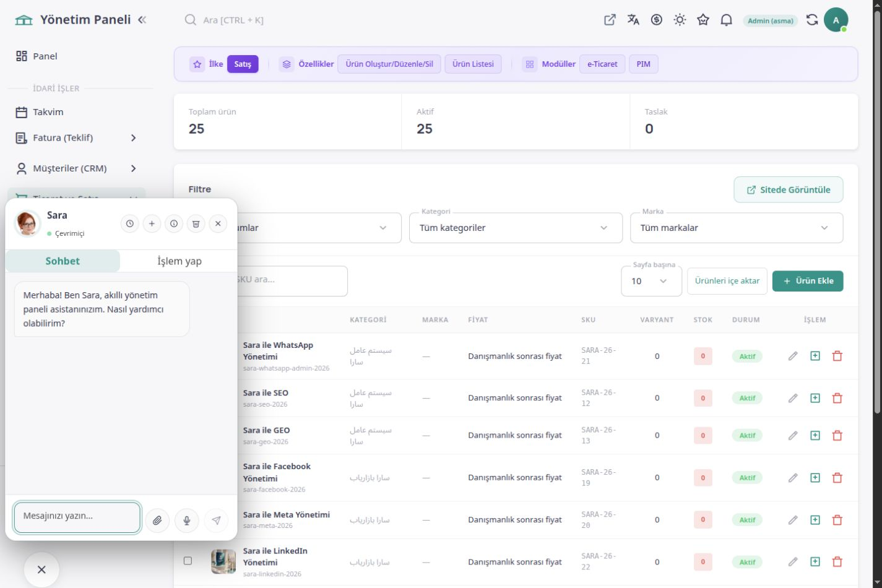882x588 pixels.
Task: Open notifications bell icon
Action: (727, 20)
